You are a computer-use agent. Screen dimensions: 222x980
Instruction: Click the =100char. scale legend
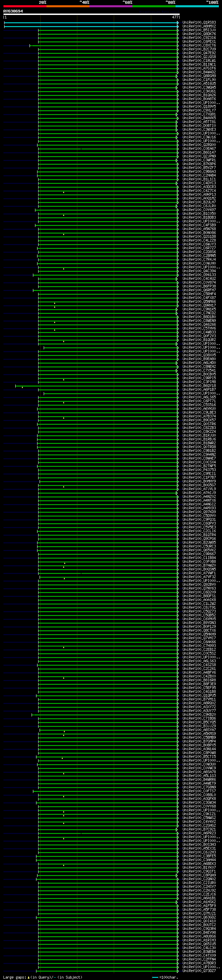165,977
